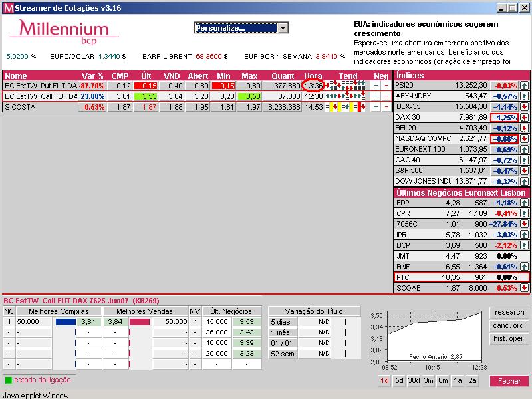This screenshot has width=532, height=399.
Task: Click the up arrow icon beside CAC 40
Action: point(524,160)
